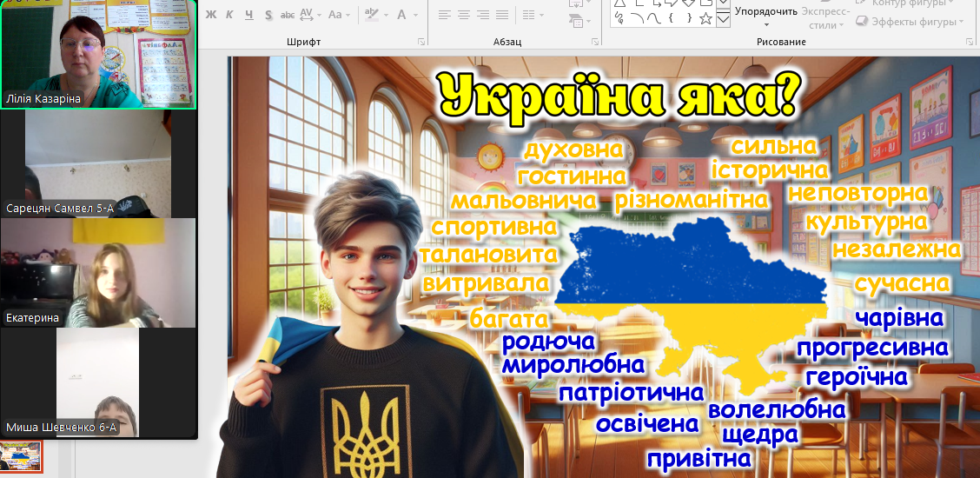The image size is (980, 478).
Task: Select Лілія Казаріна video tile
Action: click(x=98, y=55)
